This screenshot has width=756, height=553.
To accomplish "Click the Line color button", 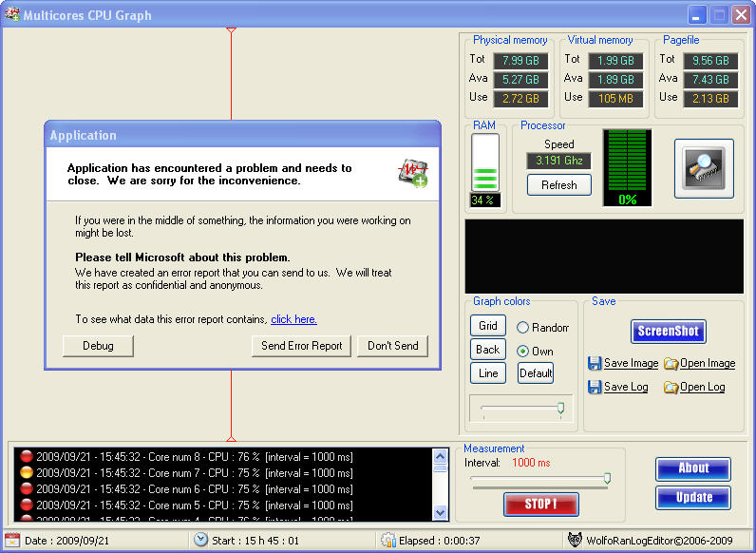I will coord(488,373).
